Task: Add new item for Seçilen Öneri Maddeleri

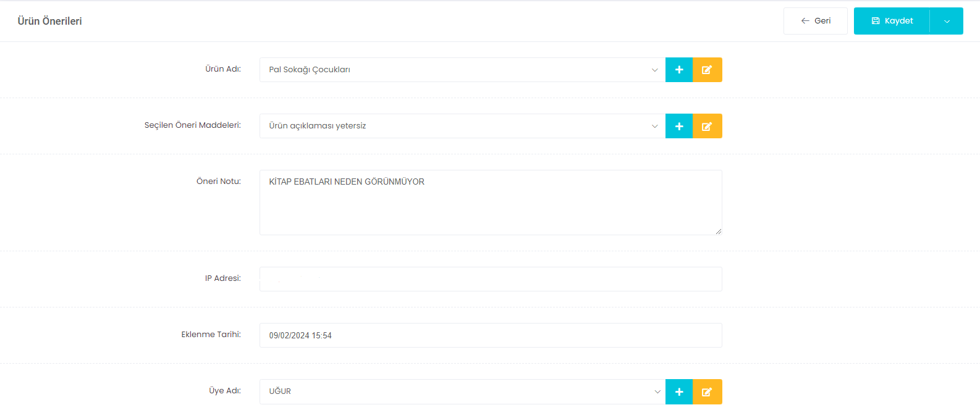Action: tap(679, 126)
